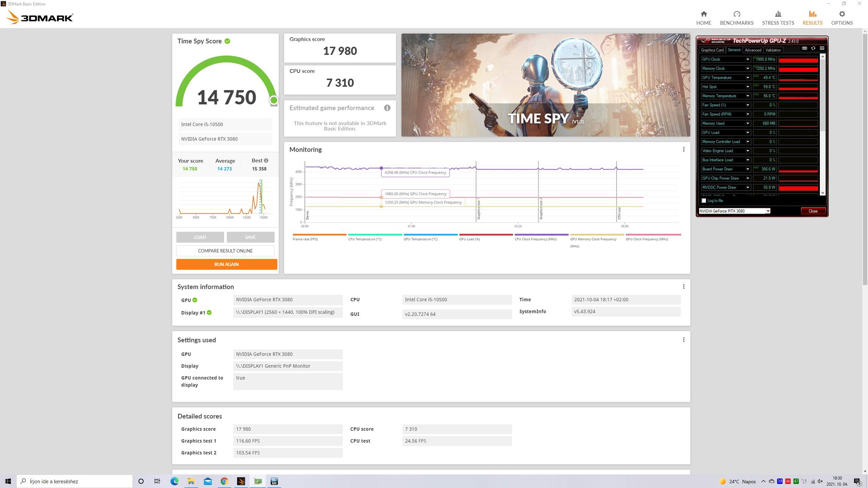Viewport: 868px width, 488px height.
Task: Click COMPARE RESULT ONLINE
Action: [225, 250]
